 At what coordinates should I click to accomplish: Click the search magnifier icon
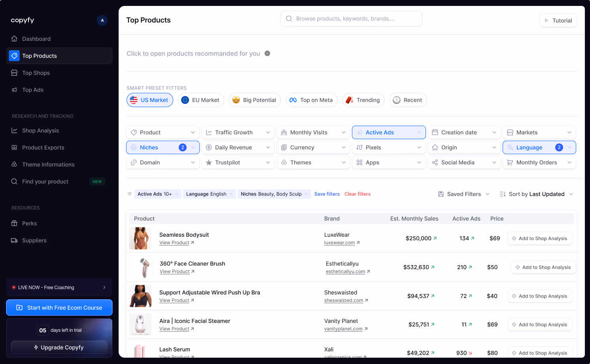pyautogui.click(x=289, y=19)
